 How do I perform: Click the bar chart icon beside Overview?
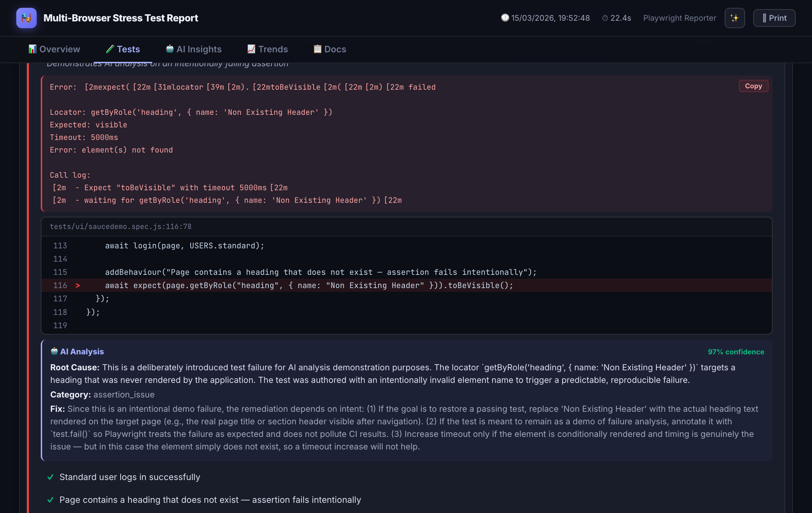pos(32,49)
